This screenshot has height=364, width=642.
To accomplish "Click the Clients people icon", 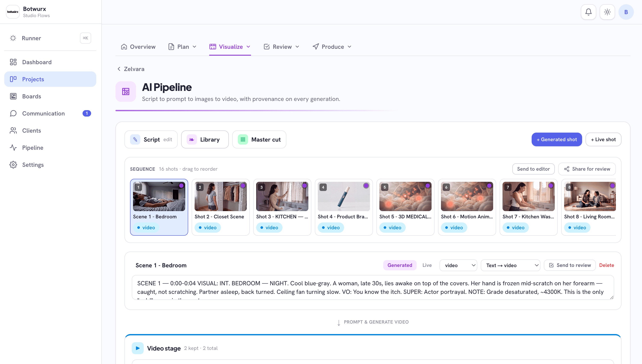I will coord(13,130).
